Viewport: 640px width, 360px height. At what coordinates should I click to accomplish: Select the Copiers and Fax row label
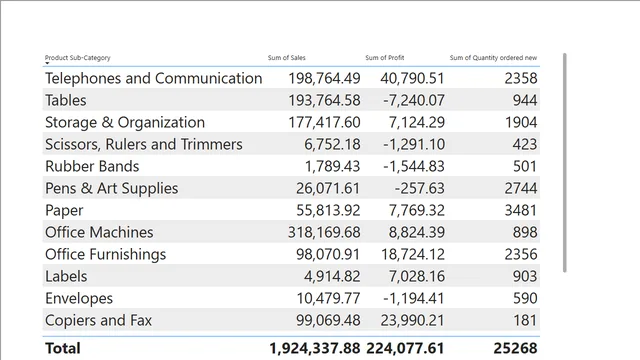tap(98, 320)
